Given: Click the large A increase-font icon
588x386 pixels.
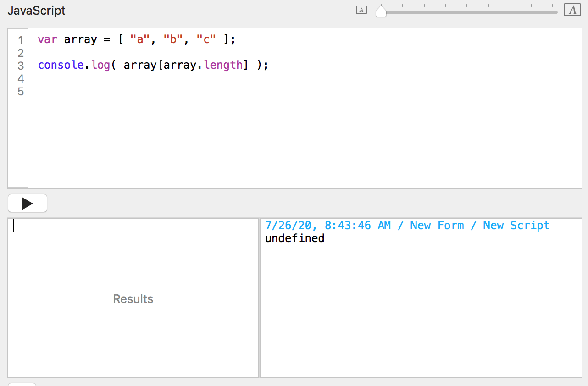Looking at the screenshot, I should [572, 9].
